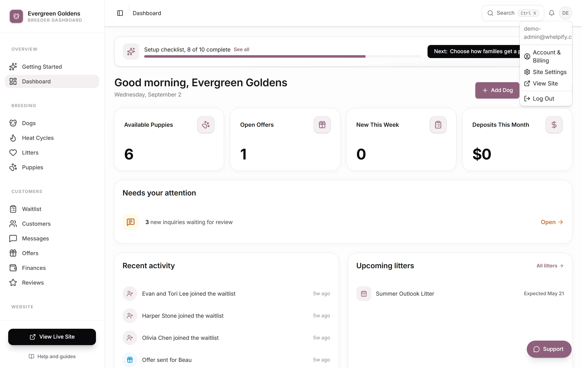Click 'Offer sent for Beau' entry

[x=167, y=360]
